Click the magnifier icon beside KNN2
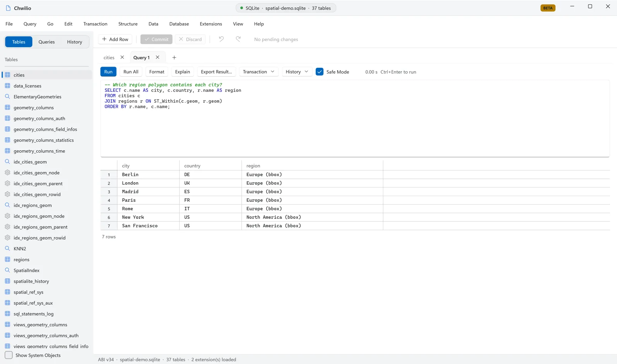The image size is (617, 364). (x=7, y=248)
